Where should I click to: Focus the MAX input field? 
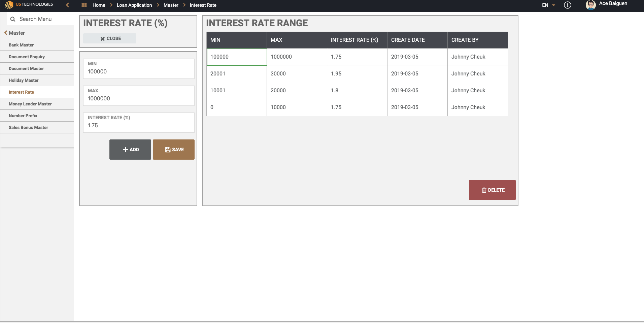click(x=139, y=98)
